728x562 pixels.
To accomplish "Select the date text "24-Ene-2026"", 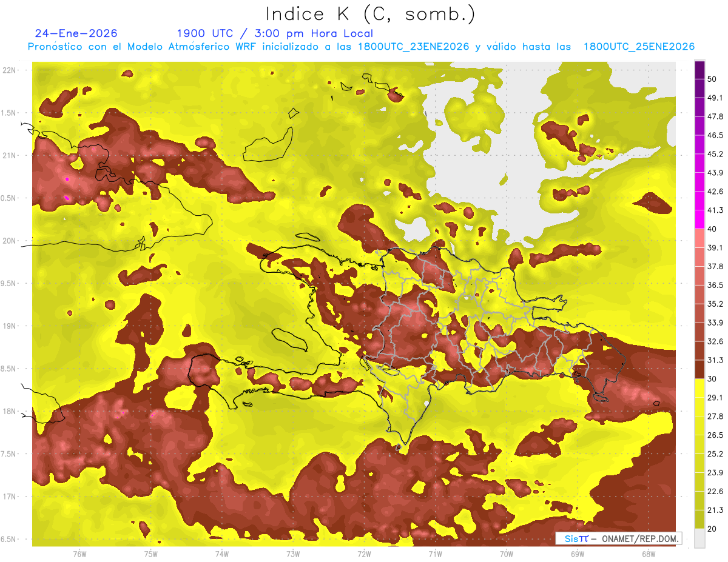I will click(76, 33).
